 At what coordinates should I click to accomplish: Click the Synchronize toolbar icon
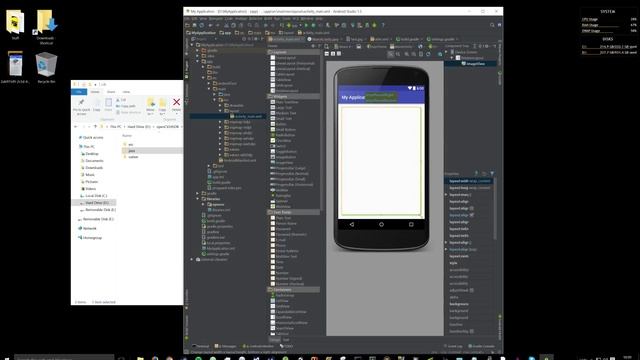tap(202, 25)
